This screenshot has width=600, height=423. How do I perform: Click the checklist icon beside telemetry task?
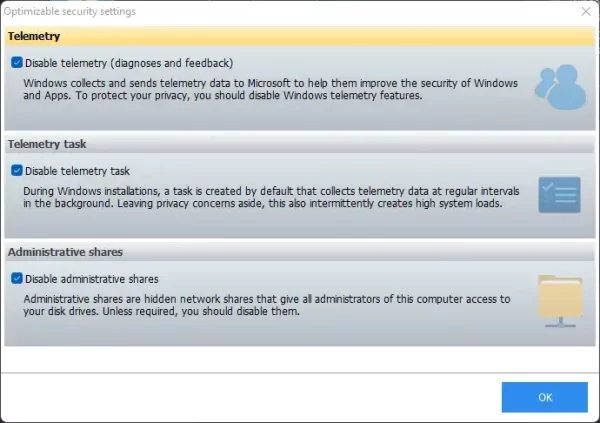(x=559, y=195)
